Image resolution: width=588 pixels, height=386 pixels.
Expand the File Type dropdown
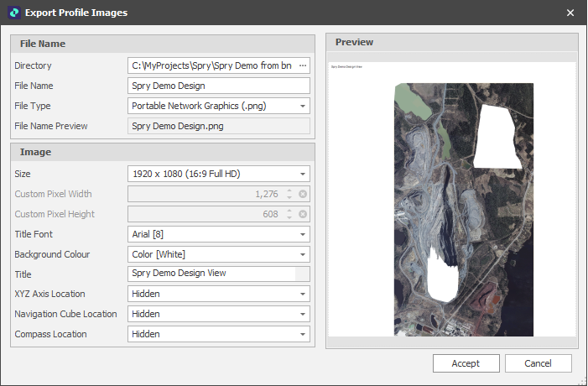(302, 106)
